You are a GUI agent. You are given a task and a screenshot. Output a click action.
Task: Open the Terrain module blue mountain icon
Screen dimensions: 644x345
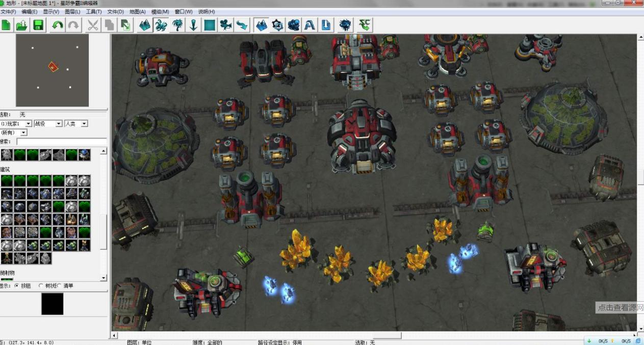point(262,24)
